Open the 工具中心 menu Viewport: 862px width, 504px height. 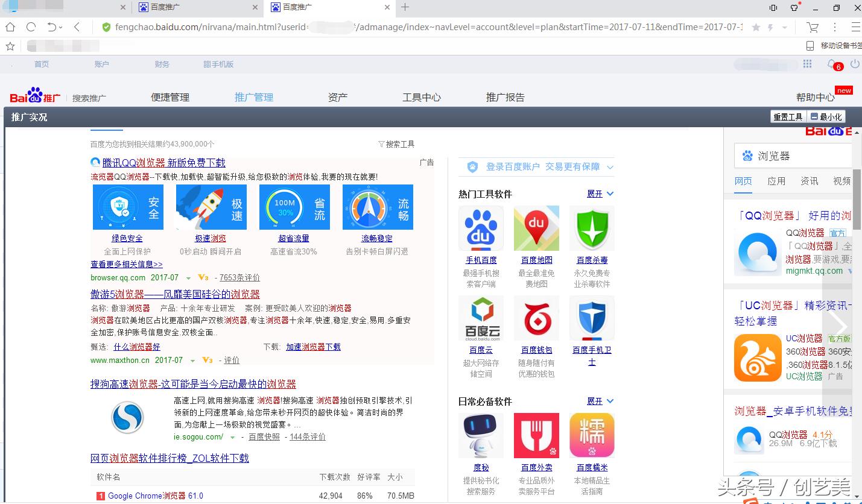(422, 97)
